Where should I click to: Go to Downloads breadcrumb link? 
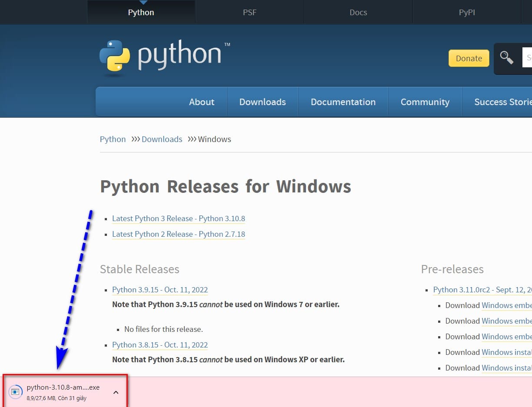pos(162,139)
